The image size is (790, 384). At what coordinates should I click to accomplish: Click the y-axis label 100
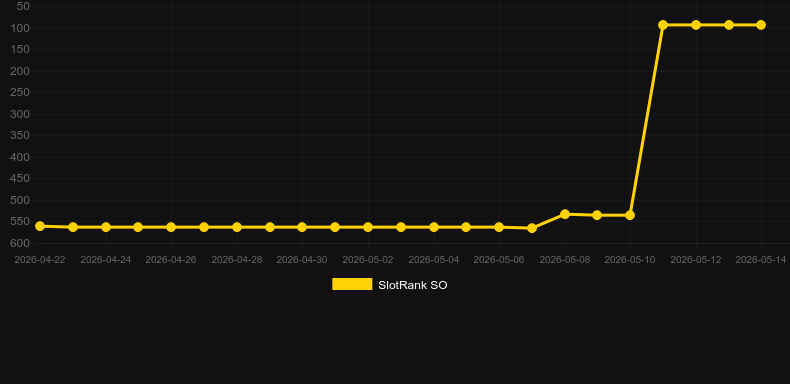point(20,28)
